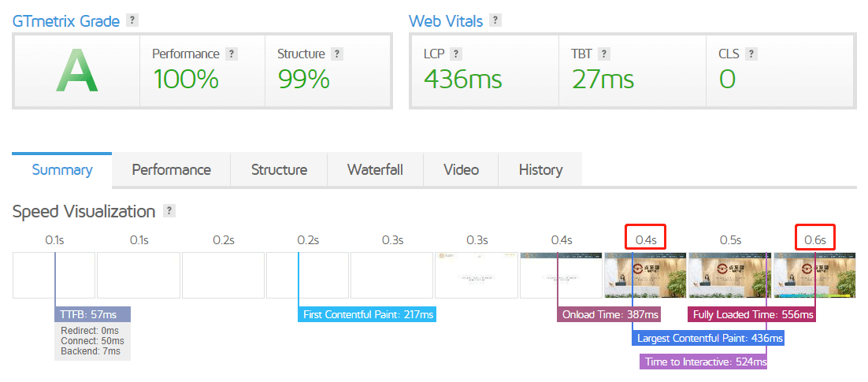Click help icon beside Performance score
The width and height of the screenshot is (868, 382).
tap(231, 54)
